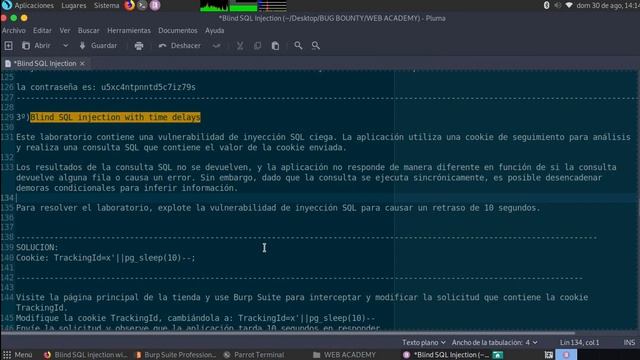Viewport: 640px width, 360px height.
Task: Click the volume speaker tray icon
Action: point(558,5)
